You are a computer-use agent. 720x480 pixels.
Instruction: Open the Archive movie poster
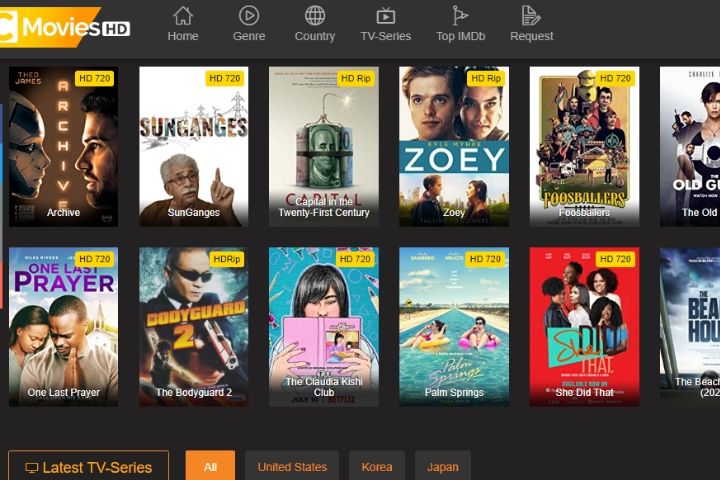pos(63,147)
